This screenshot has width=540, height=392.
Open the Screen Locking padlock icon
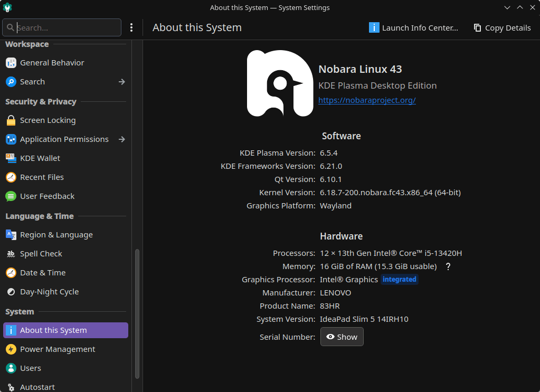(11, 120)
